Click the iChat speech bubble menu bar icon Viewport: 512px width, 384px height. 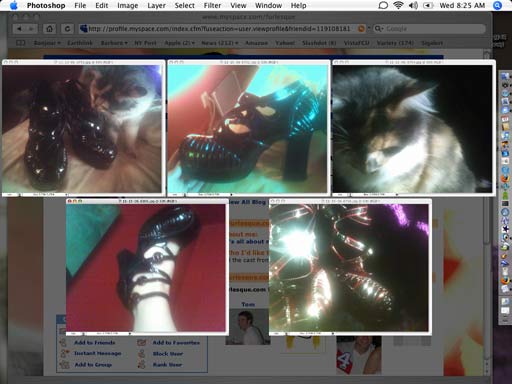click(x=383, y=5)
